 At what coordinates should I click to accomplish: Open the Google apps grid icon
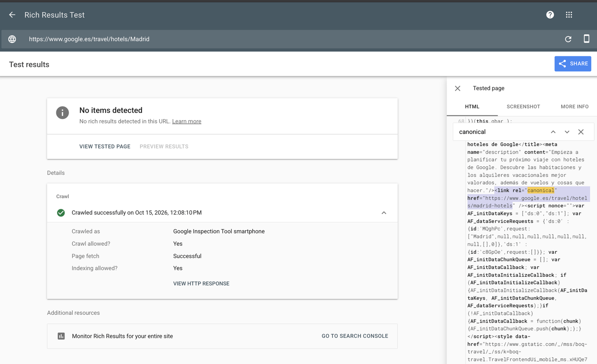pos(569,15)
